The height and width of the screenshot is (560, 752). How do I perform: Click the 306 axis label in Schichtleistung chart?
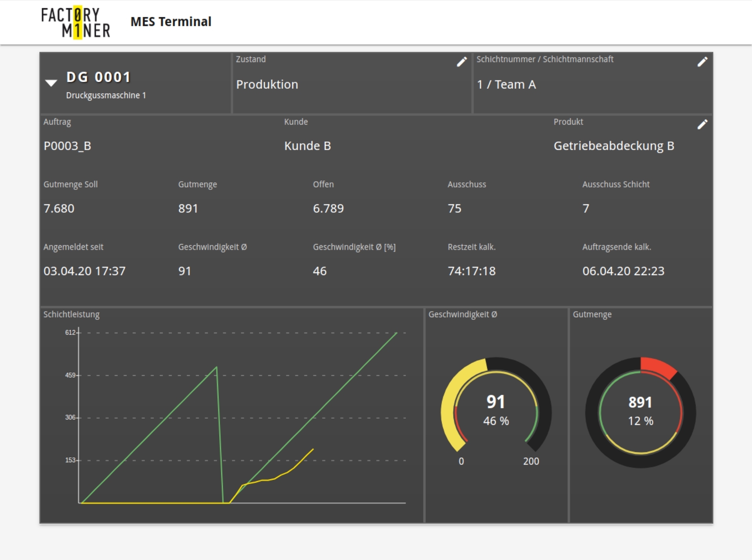pos(70,417)
